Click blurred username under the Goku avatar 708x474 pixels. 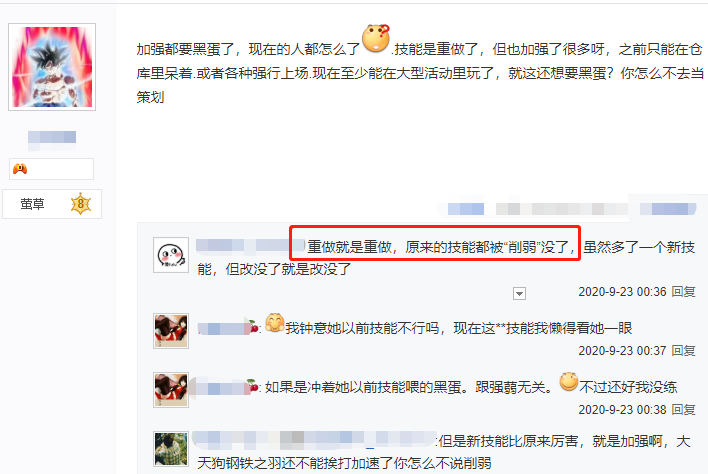tap(52, 137)
